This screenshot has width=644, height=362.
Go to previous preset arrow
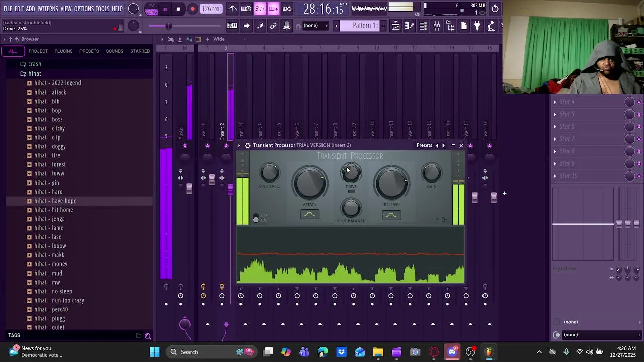click(437, 145)
